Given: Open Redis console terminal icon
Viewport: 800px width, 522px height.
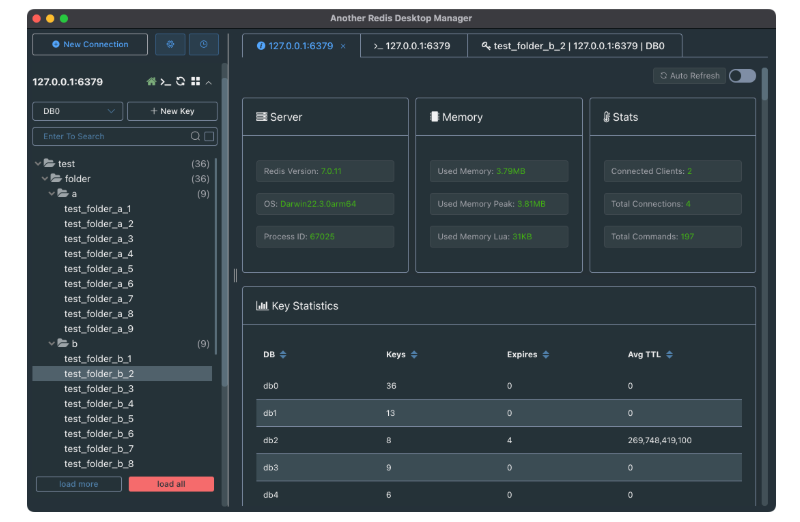Looking at the screenshot, I should point(165,82).
